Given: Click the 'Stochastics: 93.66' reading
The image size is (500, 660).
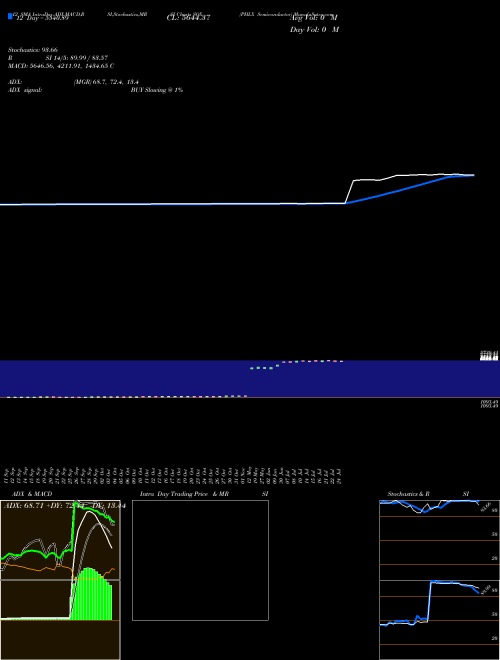Looking at the screenshot, I should coord(33,50).
